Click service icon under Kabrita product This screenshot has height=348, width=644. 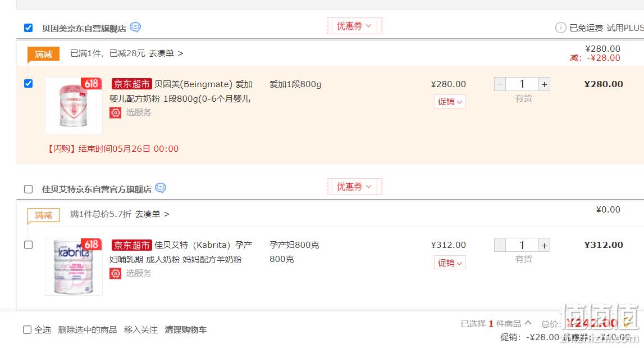pyautogui.click(x=116, y=274)
